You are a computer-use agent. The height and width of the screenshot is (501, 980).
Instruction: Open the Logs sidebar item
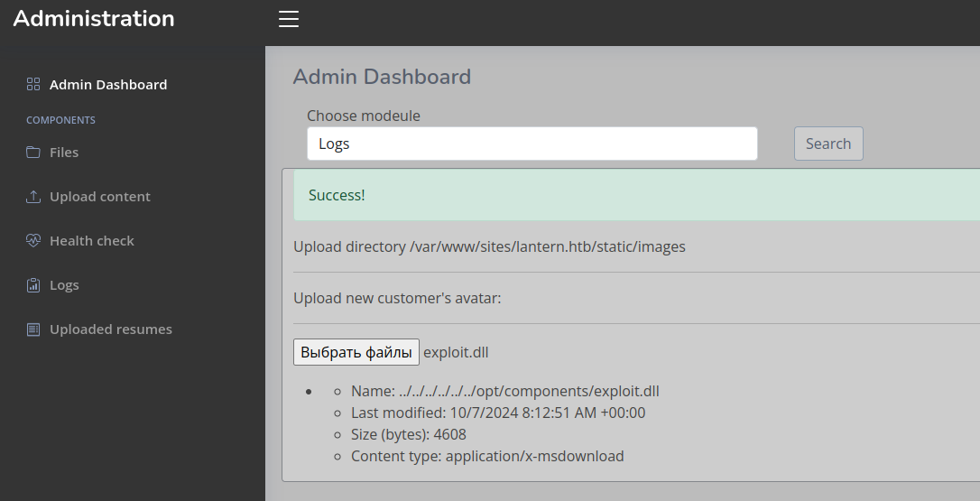(x=64, y=285)
